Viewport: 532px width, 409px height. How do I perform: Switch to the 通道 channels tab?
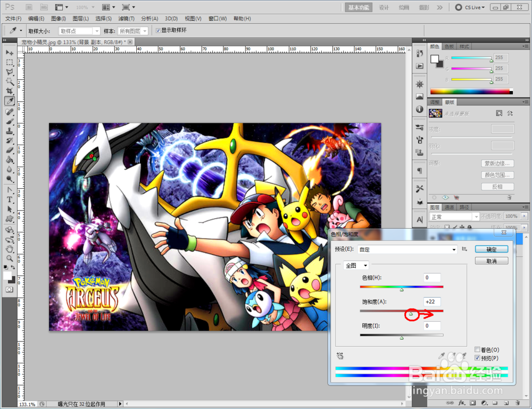coord(449,207)
